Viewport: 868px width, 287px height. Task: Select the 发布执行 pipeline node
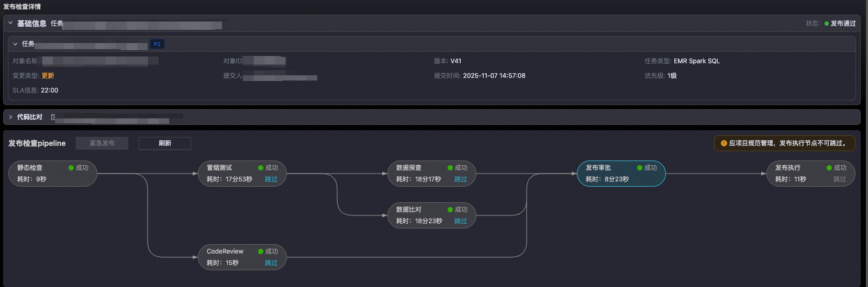801,174
